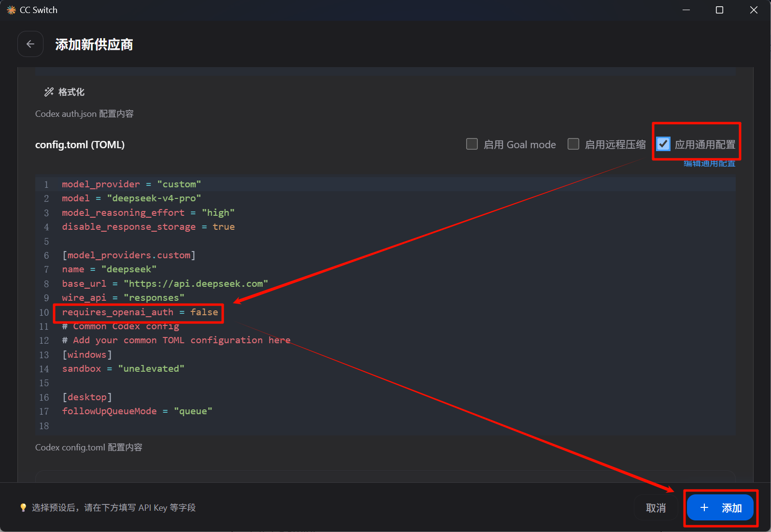Click the [desktop] section header
Image resolution: width=771 pixels, height=532 pixels.
point(87,397)
